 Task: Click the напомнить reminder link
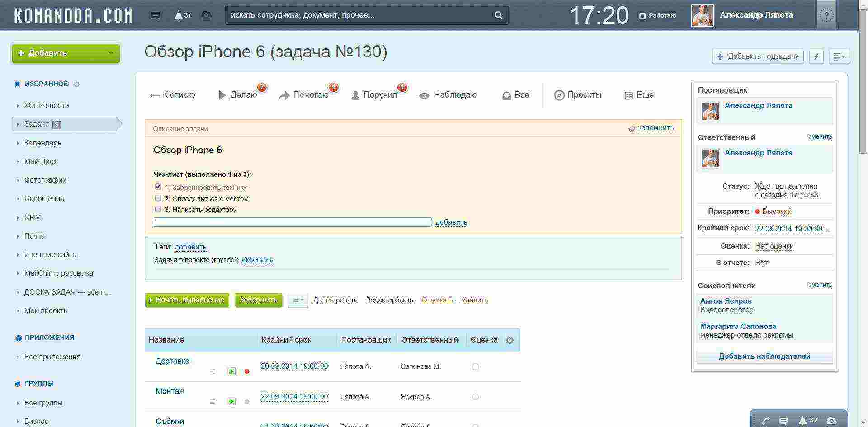pos(656,128)
